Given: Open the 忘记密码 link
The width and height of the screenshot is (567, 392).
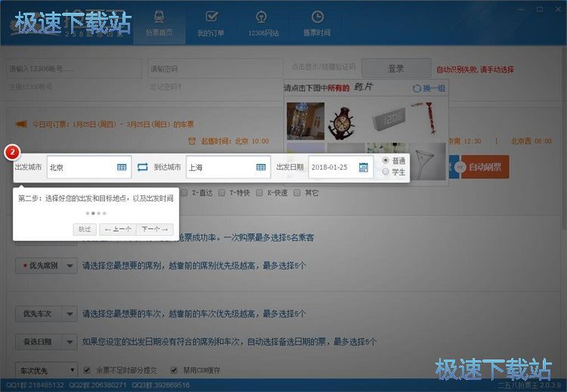Looking at the screenshot, I should click(x=166, y=87).
